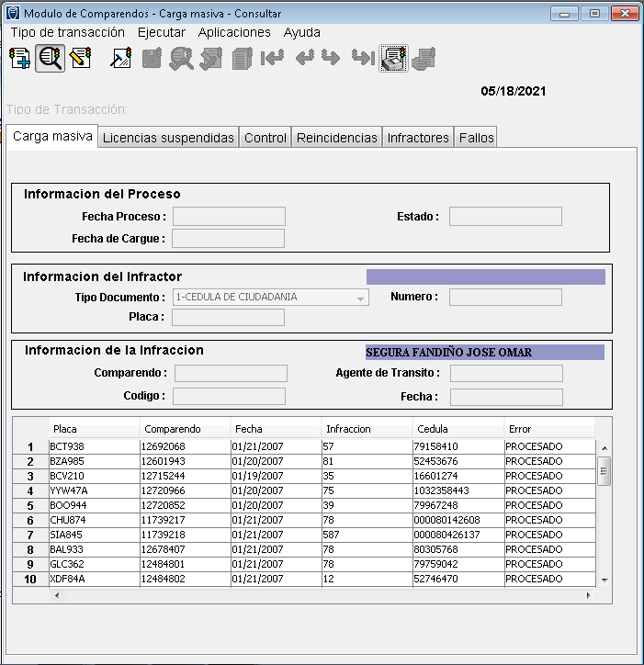Click the greyed-out save disk icon
644x665 pixels.
click(152, 59)
